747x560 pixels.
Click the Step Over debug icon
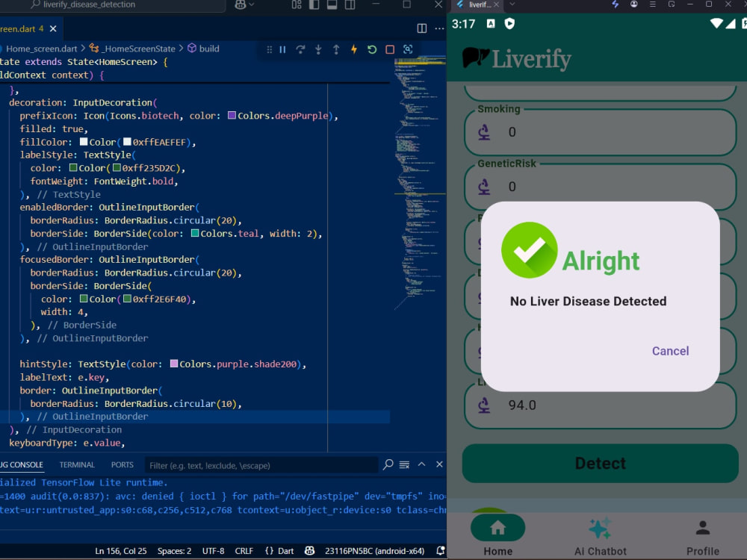point(300,49)
